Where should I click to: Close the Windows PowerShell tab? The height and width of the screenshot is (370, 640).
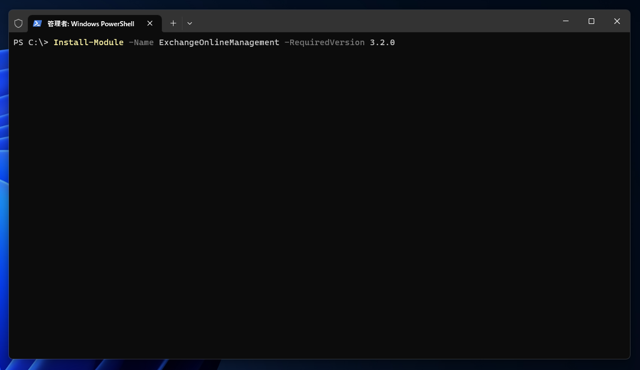click(x=150, y=24)
